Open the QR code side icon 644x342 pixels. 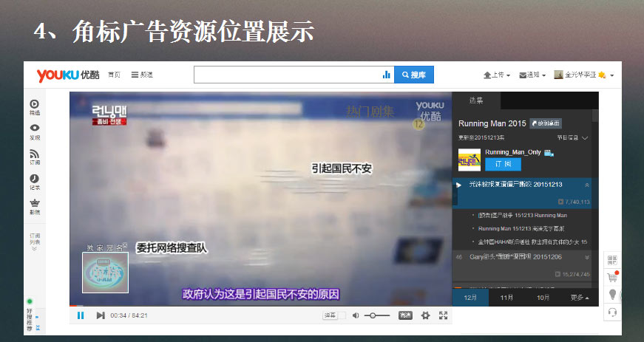tap(611, 260)
